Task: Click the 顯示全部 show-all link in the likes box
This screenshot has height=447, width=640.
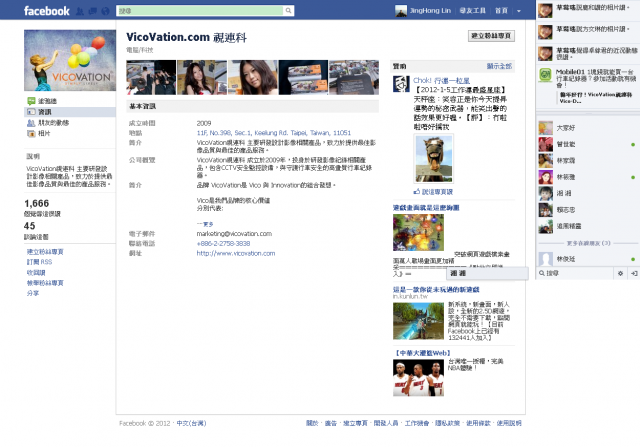Action: click(499, 66)
